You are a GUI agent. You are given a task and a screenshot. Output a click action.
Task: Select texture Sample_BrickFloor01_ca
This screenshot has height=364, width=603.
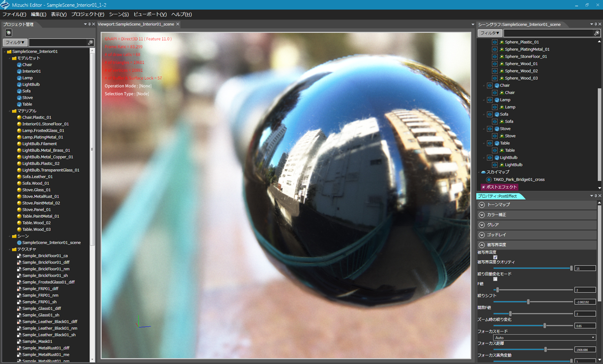(45, 256)
